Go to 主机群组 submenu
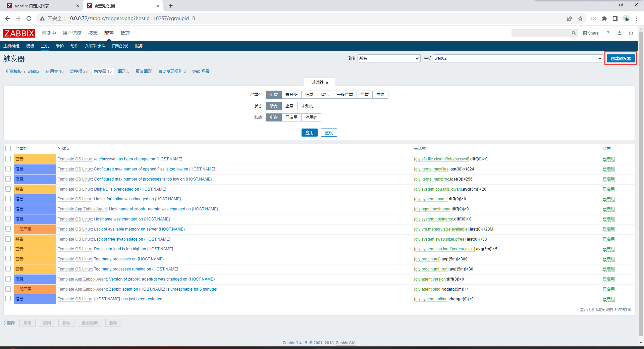Viewport: 644px width, 349px height. pyautogui.click(x=11, y=46)
